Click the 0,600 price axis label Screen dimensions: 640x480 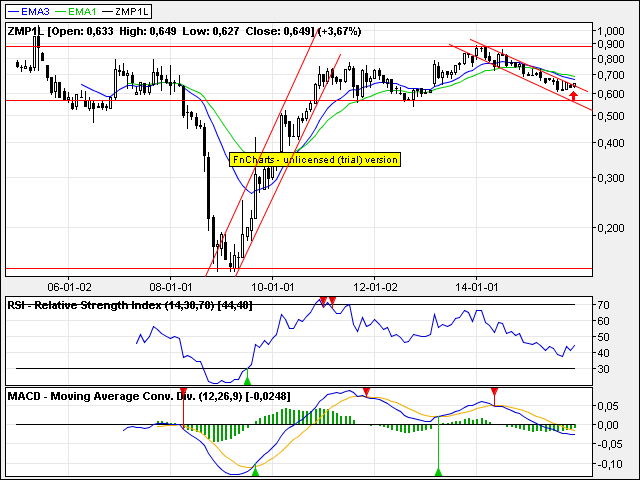611,94
